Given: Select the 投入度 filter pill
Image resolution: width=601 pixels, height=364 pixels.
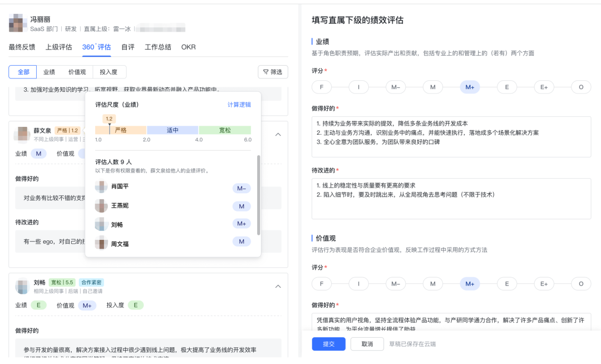Looking at the screenshot, I should point(109,72).
